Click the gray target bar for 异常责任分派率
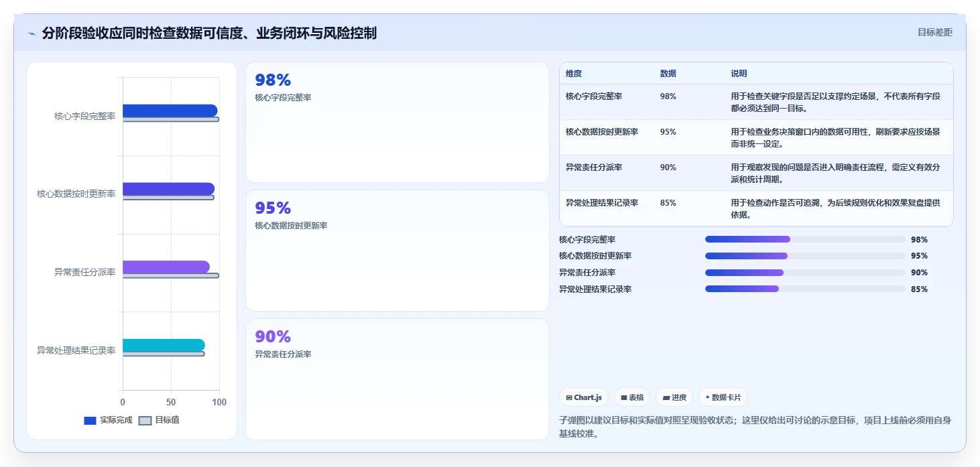This screenshot has width=980, height=467. [170, 275]
